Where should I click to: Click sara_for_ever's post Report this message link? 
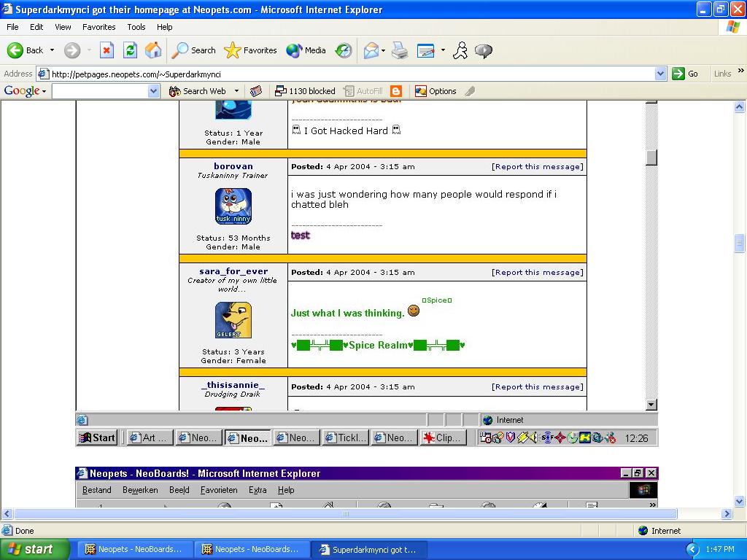538,273
